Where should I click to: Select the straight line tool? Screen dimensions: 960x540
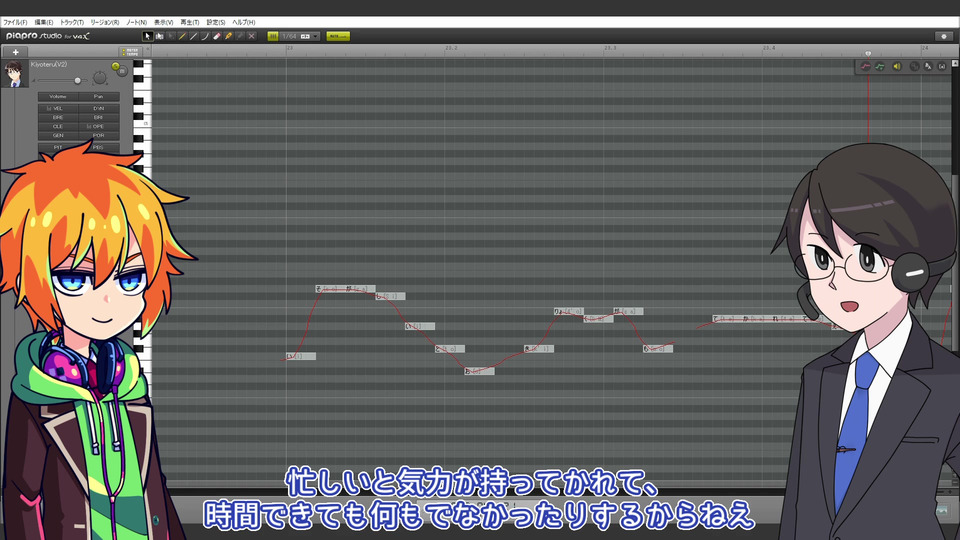pos(193,36)
